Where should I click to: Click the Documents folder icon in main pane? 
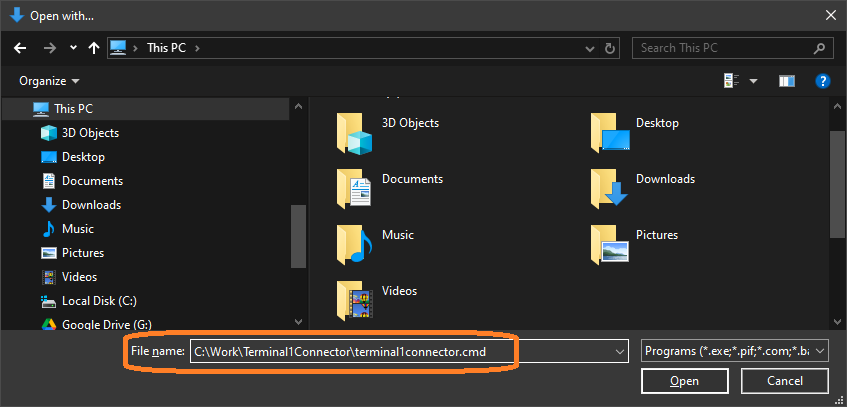click(354, 189)
